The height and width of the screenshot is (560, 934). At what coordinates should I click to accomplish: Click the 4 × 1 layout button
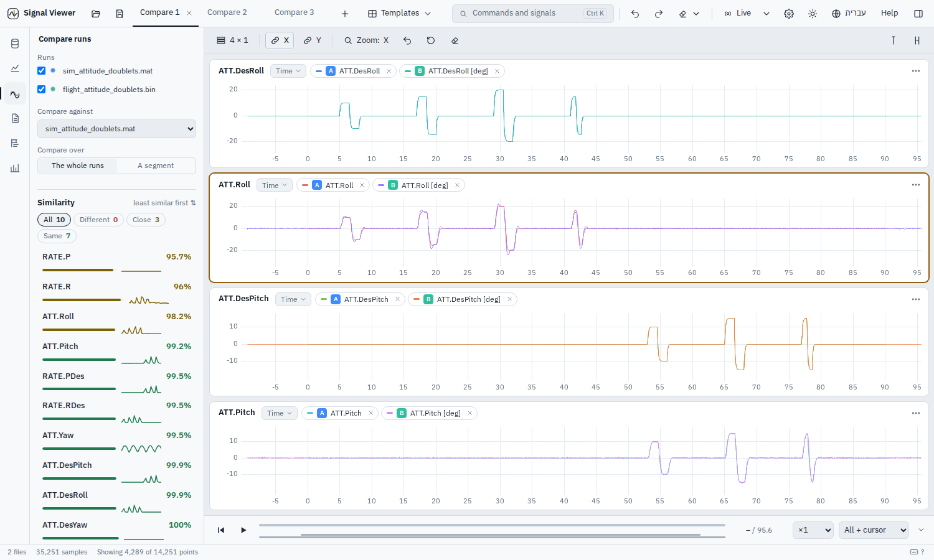[x=232, y=40]
